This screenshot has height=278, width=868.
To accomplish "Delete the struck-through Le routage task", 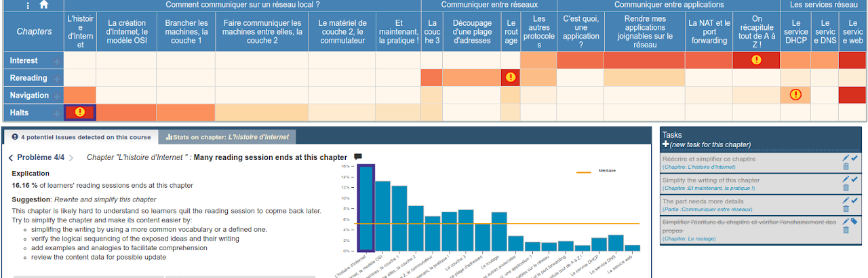I will click(x=846, y=231).
